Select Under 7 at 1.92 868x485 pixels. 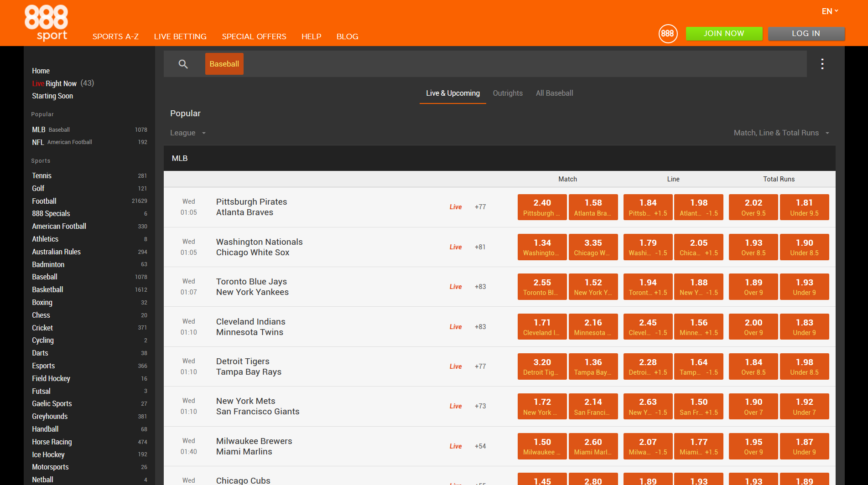(804, 406)
